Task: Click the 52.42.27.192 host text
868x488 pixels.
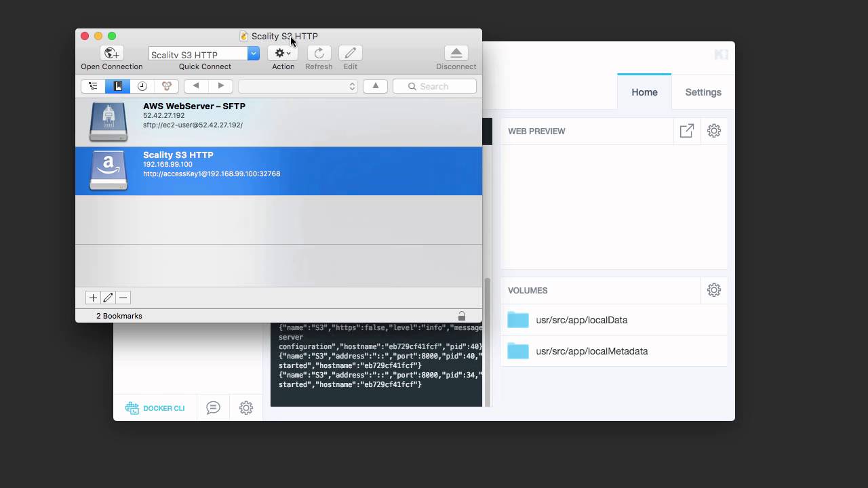Action: pos(163,116)
